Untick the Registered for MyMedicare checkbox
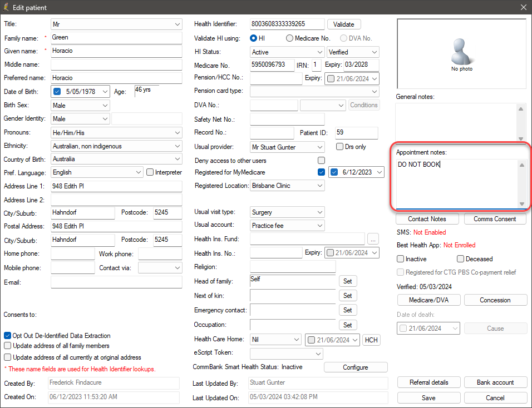The width and height of the screenshot is (532, 408). (321, 172)
